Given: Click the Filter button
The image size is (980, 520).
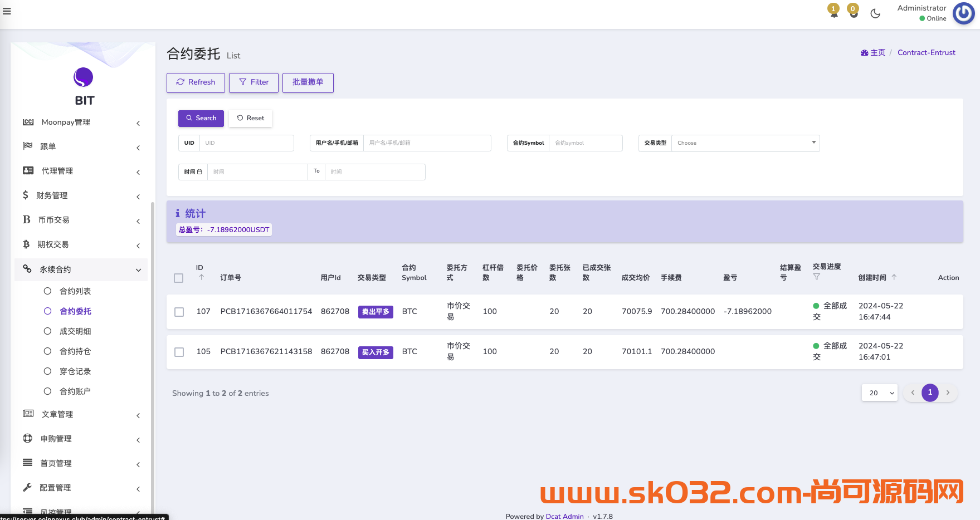Looking at the screenshot, I should click(x=253, y=82).
